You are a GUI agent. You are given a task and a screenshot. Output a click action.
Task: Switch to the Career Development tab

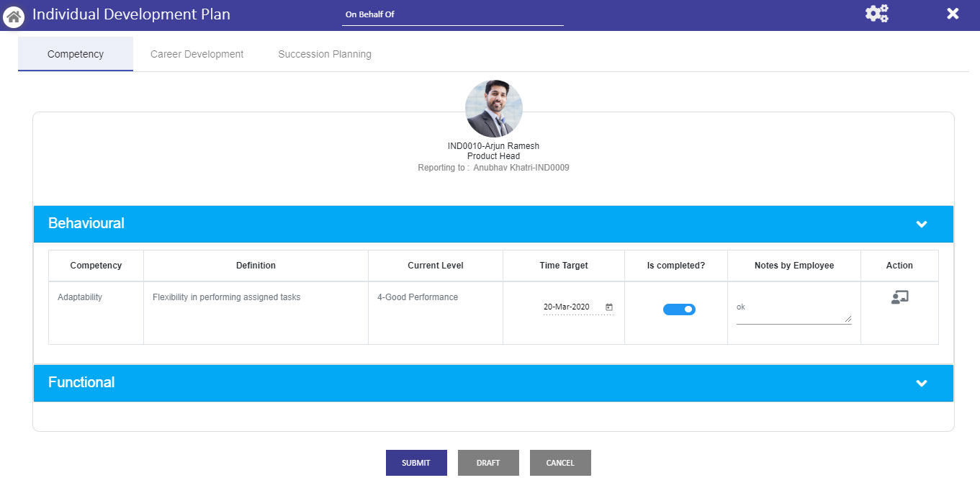(x=197, y=53)
